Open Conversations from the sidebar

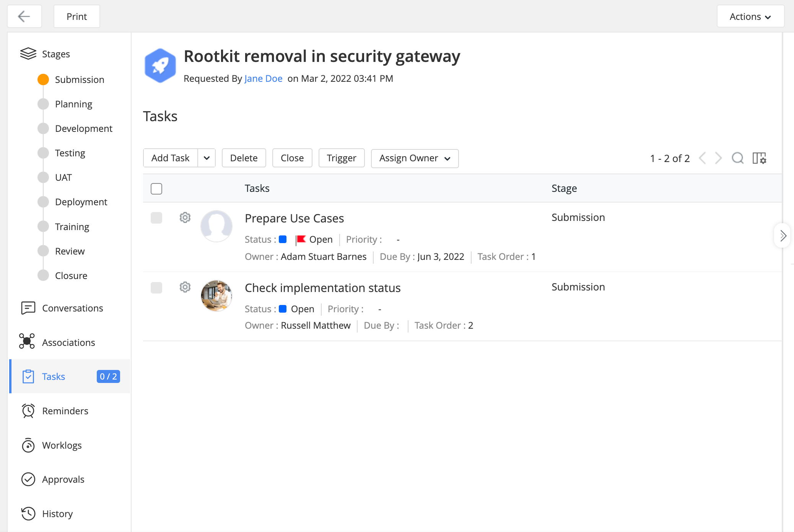click(72, 308)
